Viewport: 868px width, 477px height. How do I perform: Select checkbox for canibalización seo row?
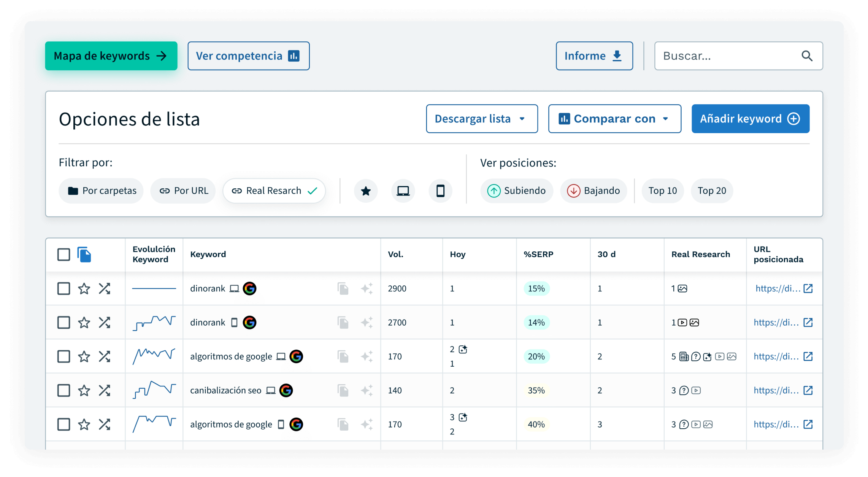pyautogui.click(x=63, y=391)
